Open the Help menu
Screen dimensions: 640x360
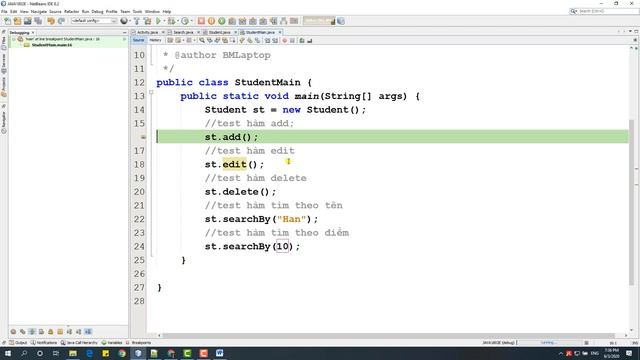[167, 11]
